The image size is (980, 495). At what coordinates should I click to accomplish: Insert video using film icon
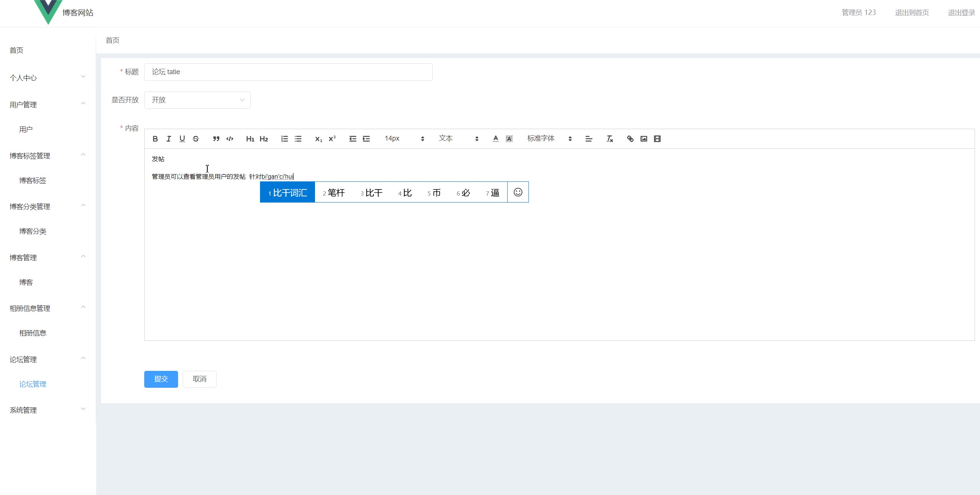[657, 139]
